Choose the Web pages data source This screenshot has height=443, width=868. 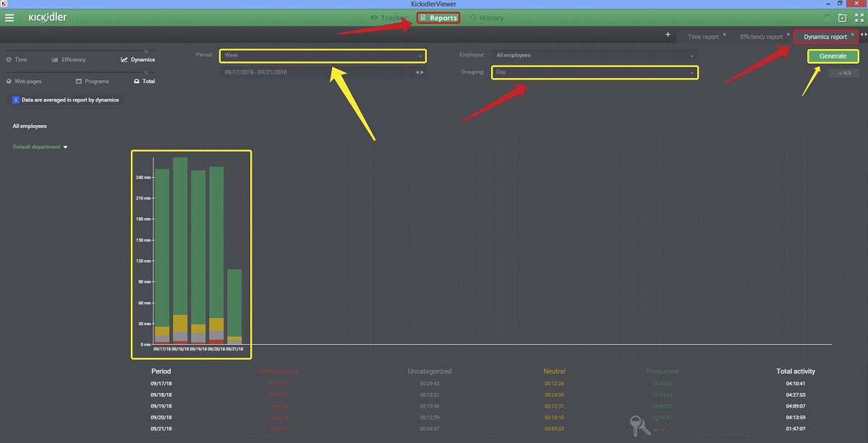point(24,82)
